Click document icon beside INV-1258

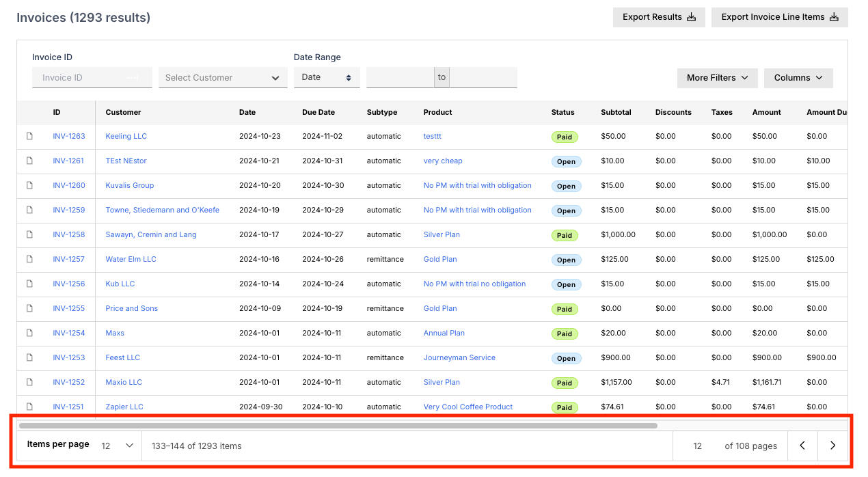[29, 234]
